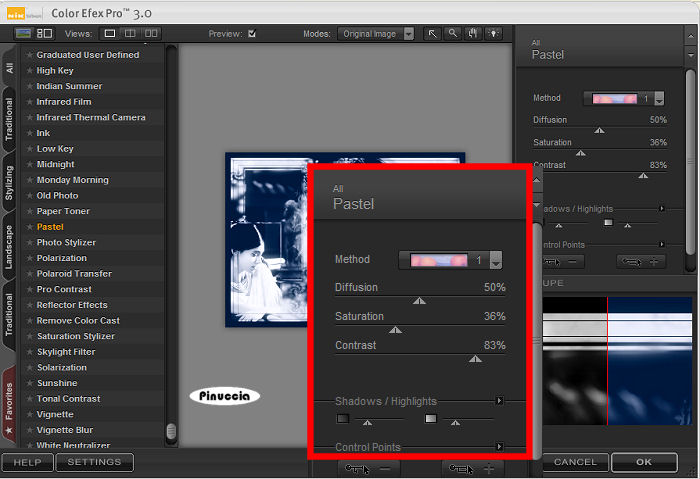Open the Stylizing filters tab

(9, 183)
